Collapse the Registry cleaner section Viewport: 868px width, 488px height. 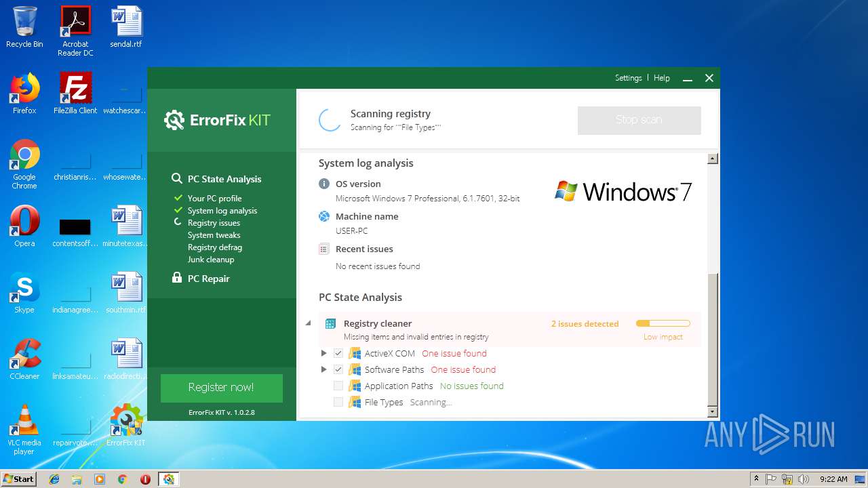[309, 323]
